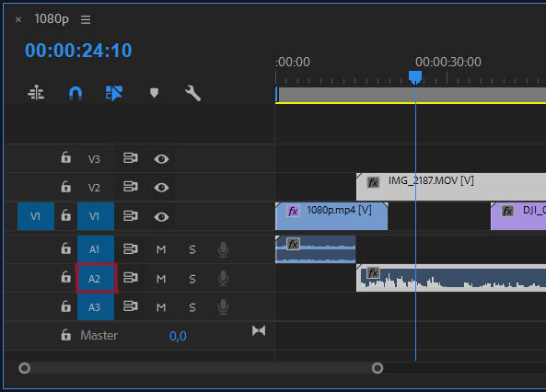This screenshot has width=546, height=392.
Task: Toggle V1 source patching indicator
Action: [x=36, y=216]
